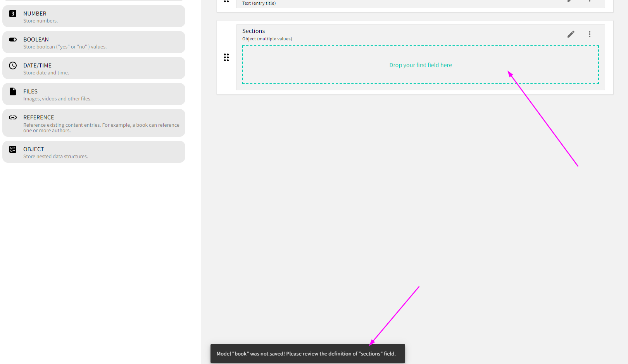The image size is (628, 364).
Task: Click the Boolean "yes or no values" description
Action: [65, 47]
